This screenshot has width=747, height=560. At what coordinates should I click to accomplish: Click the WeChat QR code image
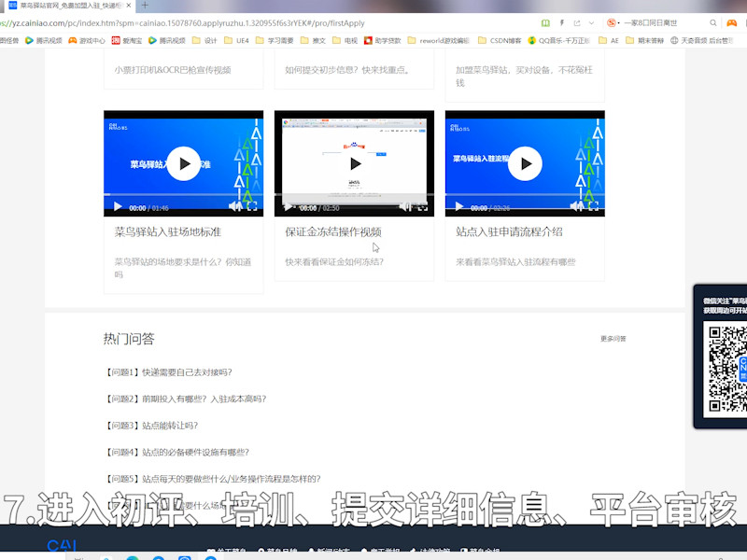(x=727, y=369)
